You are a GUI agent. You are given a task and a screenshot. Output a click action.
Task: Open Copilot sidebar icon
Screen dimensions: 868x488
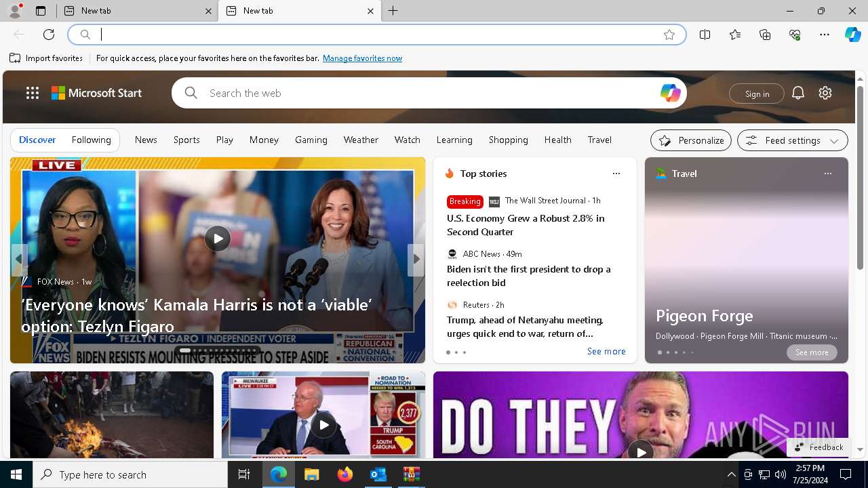click(x=852, y=35)
